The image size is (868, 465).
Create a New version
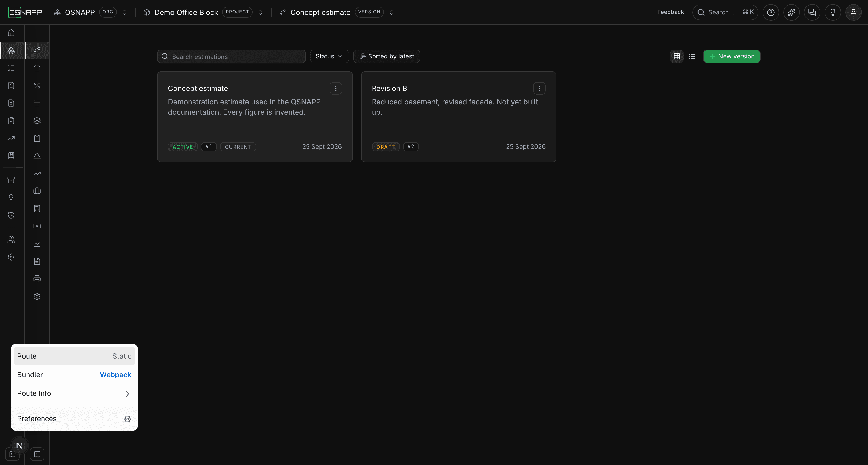732,56
